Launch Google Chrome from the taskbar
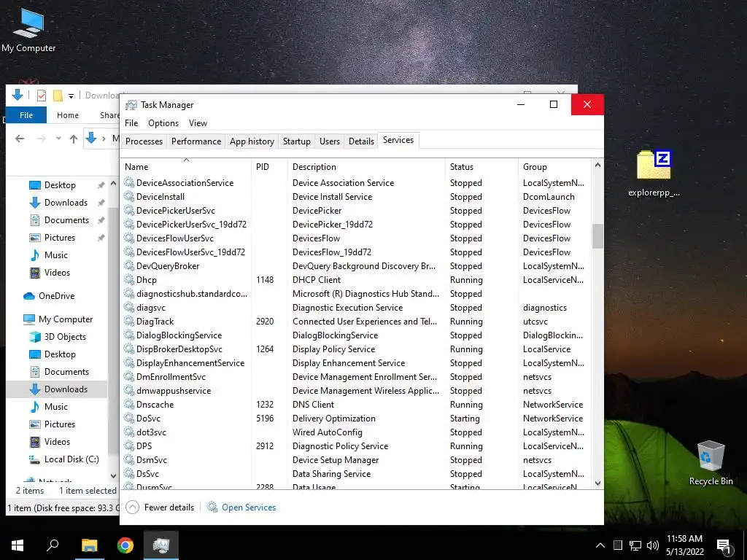Image resolution: width=747 pixels, height=560 pixels. (125, 545)
